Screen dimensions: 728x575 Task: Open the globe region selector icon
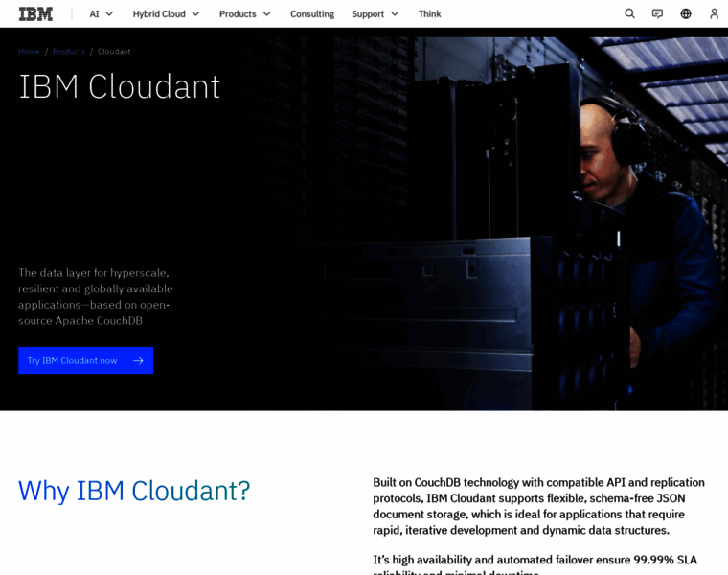(x=686, y=14)
